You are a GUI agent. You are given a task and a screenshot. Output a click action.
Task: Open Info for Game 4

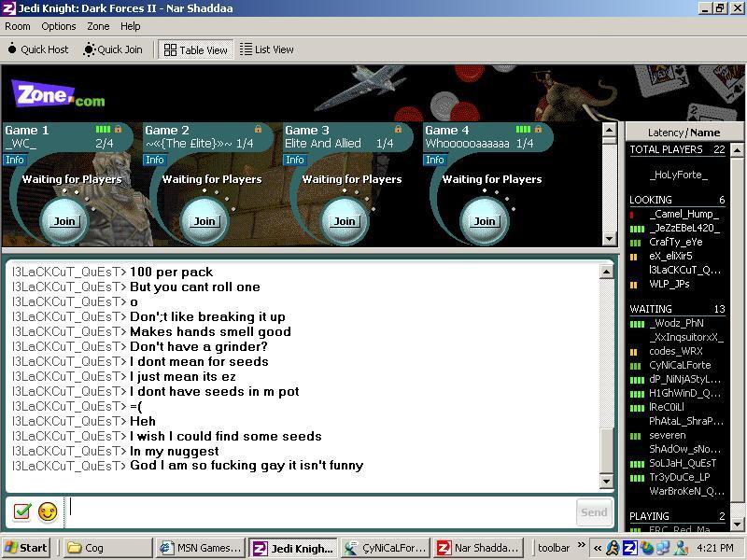(x=434, y=160)
